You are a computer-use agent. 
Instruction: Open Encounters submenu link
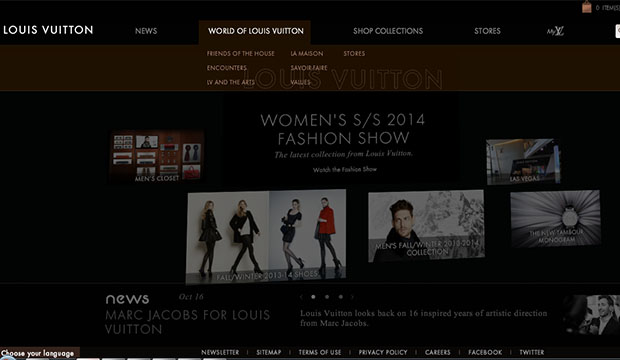(x=227, y=68)
